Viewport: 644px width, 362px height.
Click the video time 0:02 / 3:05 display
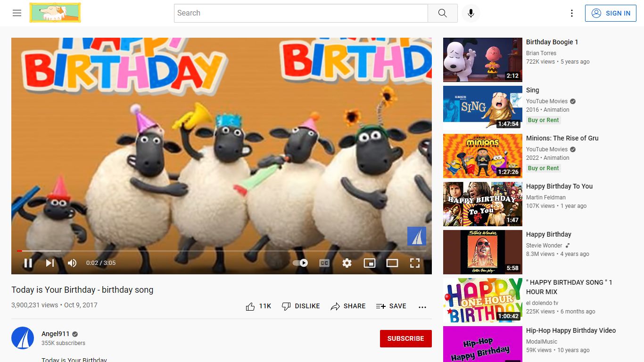pyautogui.click(x=101, y=263)
